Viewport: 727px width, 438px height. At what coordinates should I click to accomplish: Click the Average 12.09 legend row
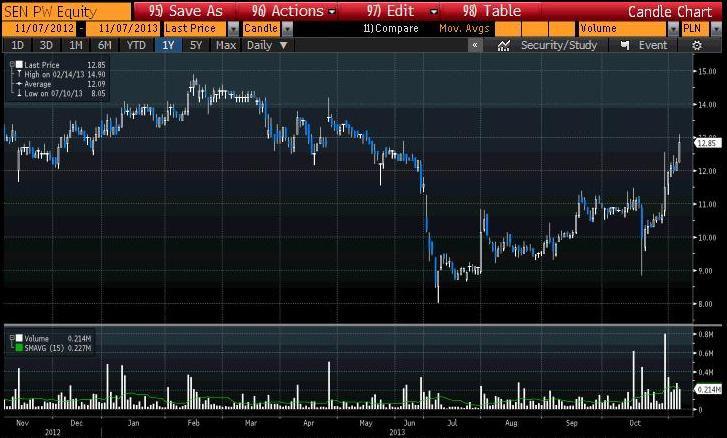61,84
